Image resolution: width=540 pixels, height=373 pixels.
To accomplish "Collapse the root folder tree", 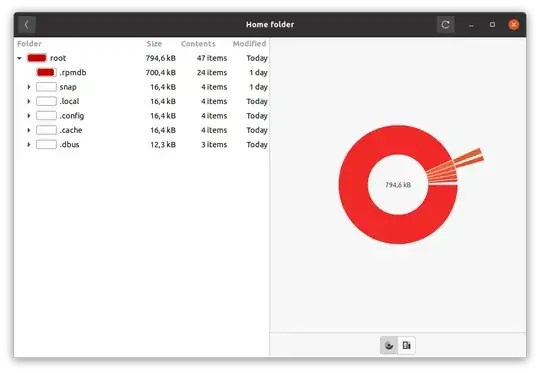I will (x=20, y=58).
